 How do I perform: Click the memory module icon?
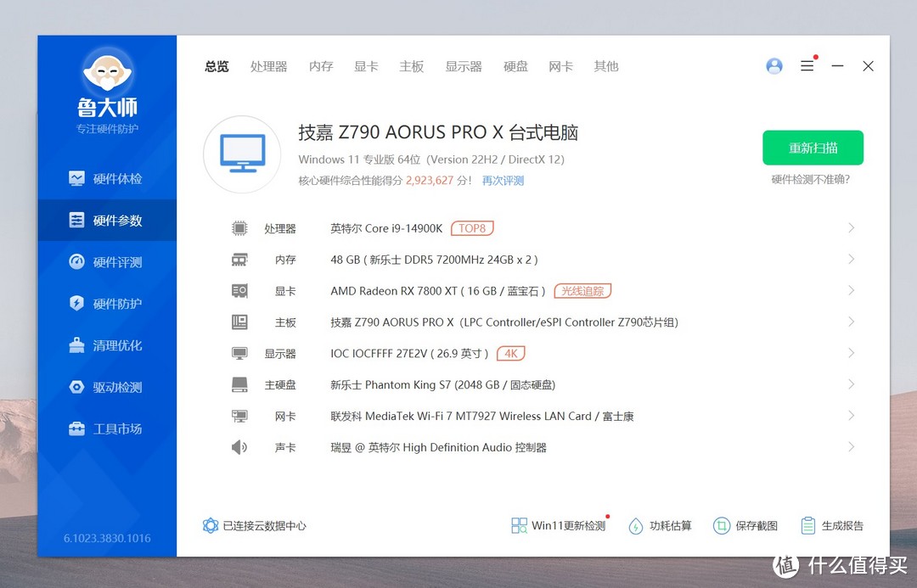pyautogui.click(x=239, y=260)
